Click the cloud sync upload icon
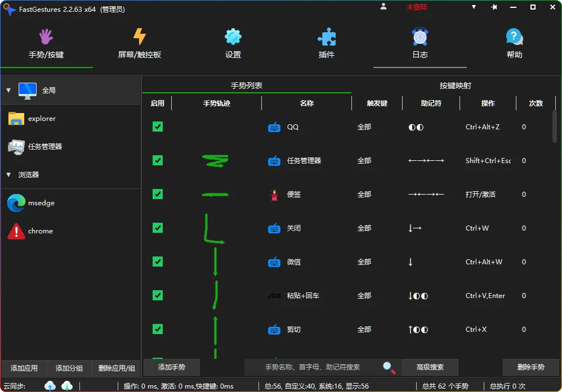 [50, 386]
